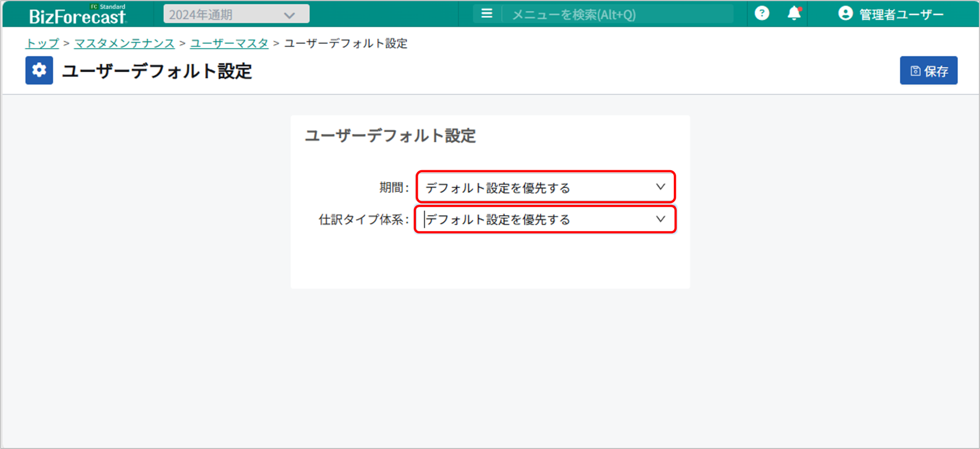This screenshot has height=449, width=980.
Task: Return to ユーザーマスタ breadcrumb link
Action: point(229,43)
